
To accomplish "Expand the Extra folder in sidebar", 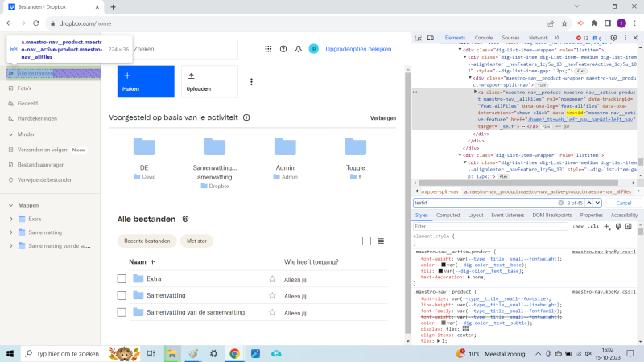I will (10, 219).
